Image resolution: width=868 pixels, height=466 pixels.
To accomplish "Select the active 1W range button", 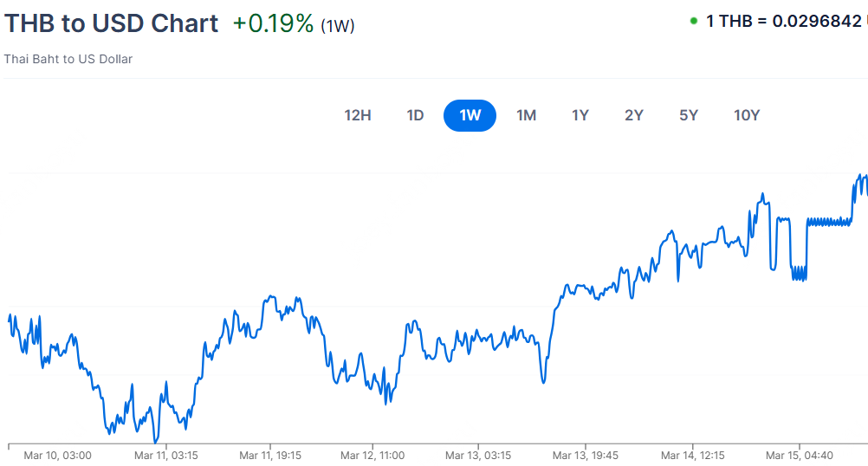I will [470, 115].
